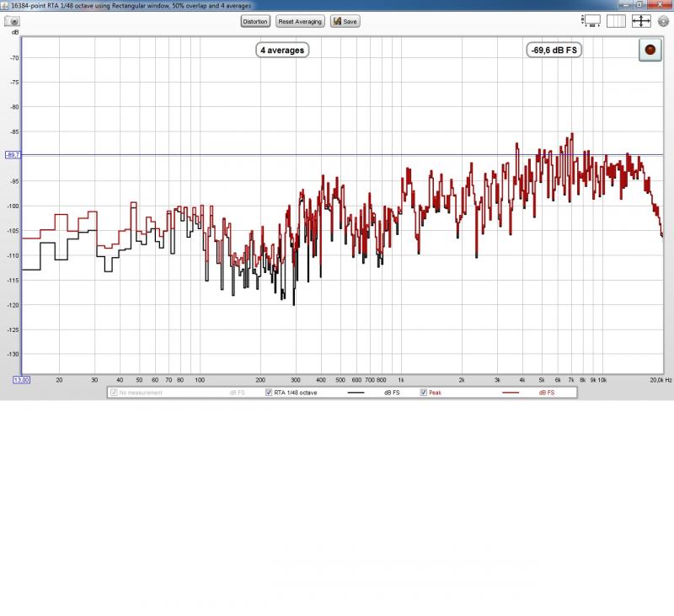The width and height of the screenshot is (674, 616).
Task: Open RTA settings gear icon
Action: pyautogui.click(x=663, y=21)
